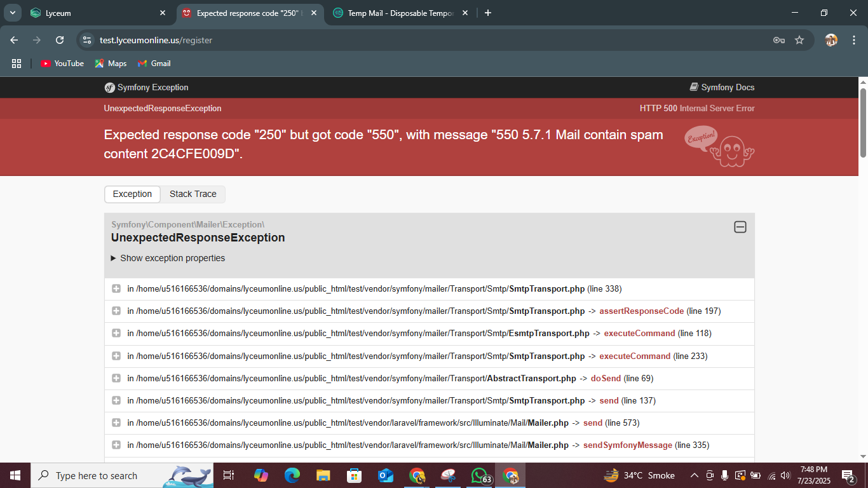Open the saved passwords key icon
The image size is (868, 488).
[x=778, y=40]
